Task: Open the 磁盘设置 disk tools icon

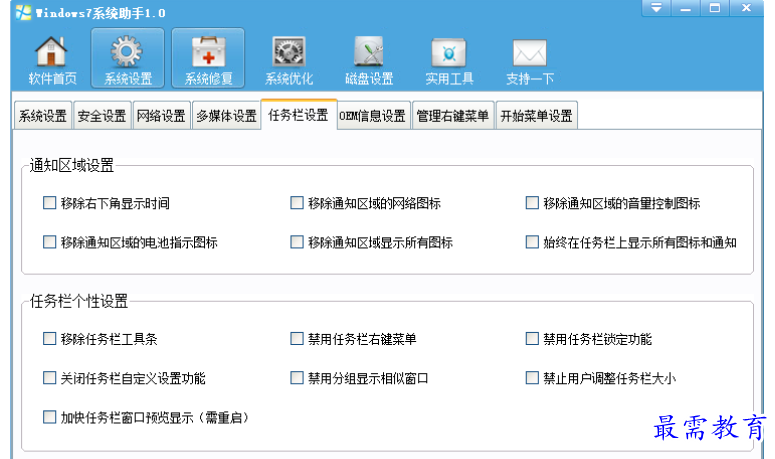Action: point(369,58)
